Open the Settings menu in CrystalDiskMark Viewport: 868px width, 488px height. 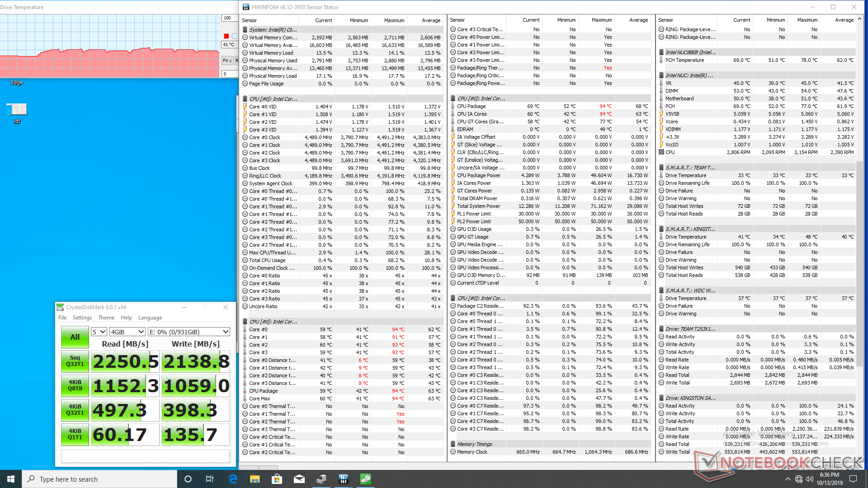coord(82,318)
